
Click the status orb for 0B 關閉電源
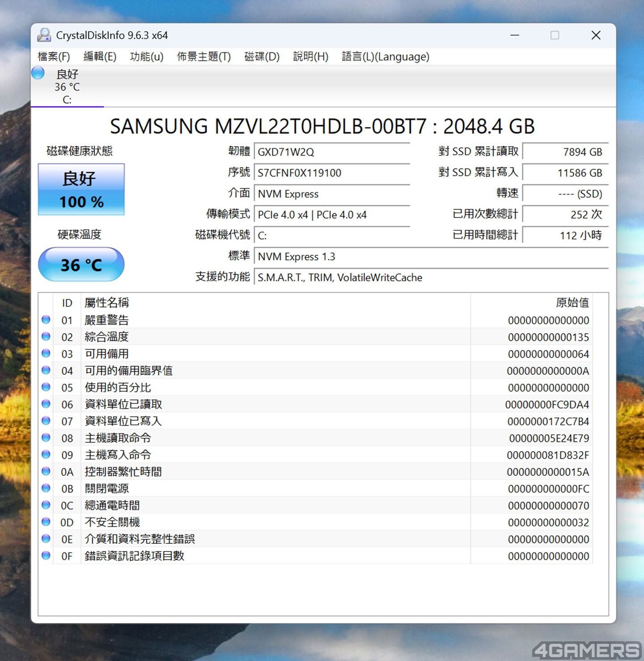46,488
